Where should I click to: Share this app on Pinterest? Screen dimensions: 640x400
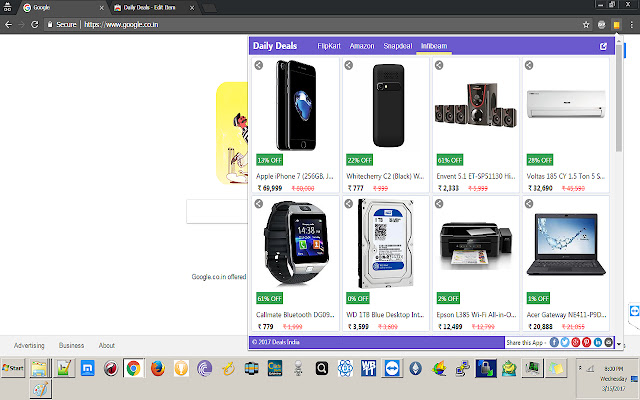coord(587,342)
